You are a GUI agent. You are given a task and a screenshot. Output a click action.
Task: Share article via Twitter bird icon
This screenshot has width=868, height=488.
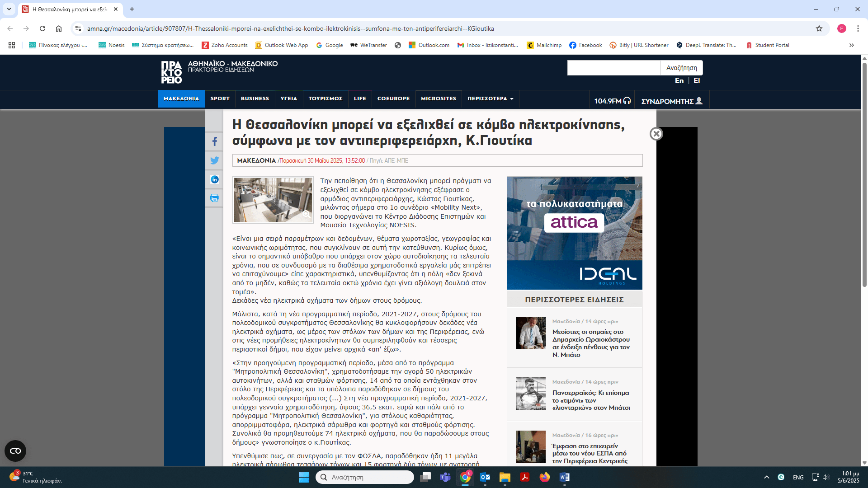pyautogui.click(x=214, y=160)
